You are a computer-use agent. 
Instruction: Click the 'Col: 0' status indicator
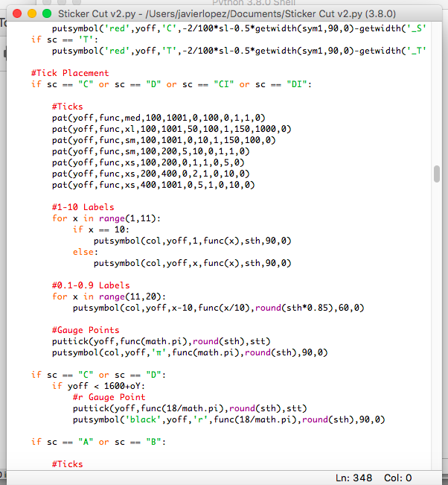398,478
